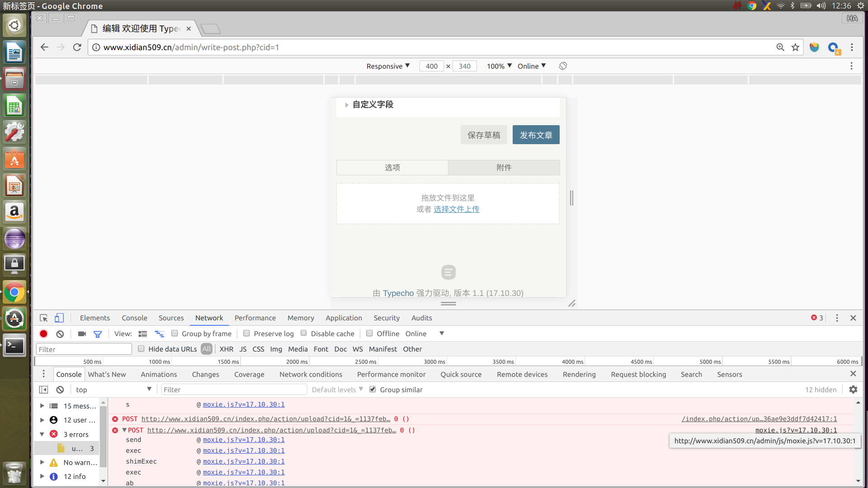Open the drawer more tools menu
Image resolution: width=868 pixels, height=488 pixels.
(43, 374)
